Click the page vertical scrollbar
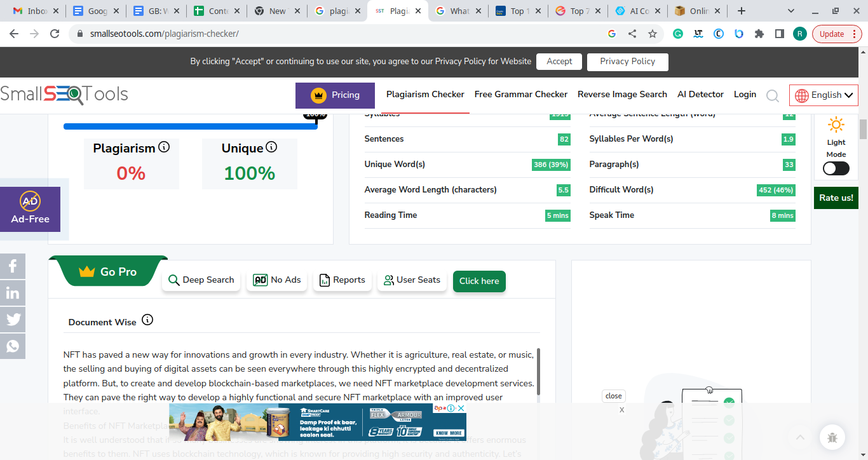Screen dimensions: 868x460 [x=863, y=129]
